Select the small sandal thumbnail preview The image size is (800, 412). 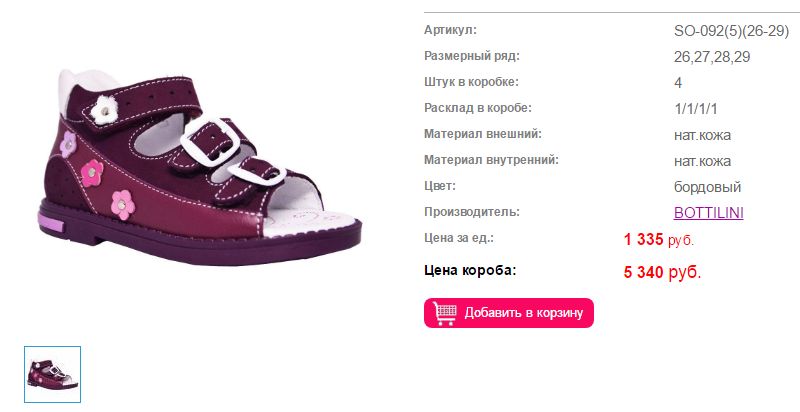click(53, 374)
